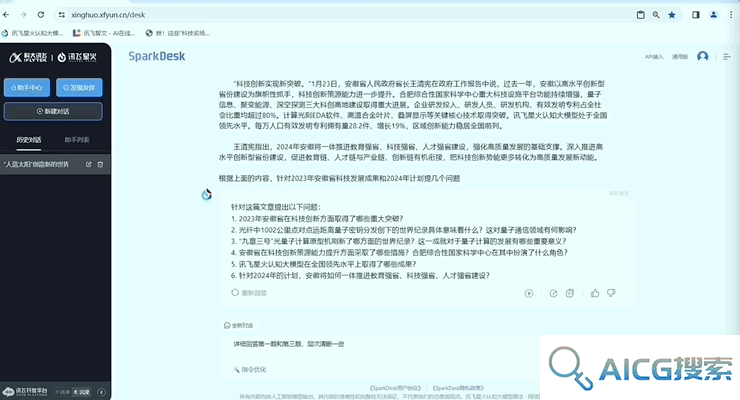
Task: Go back to the previous browser page
Action: [6, 15]
